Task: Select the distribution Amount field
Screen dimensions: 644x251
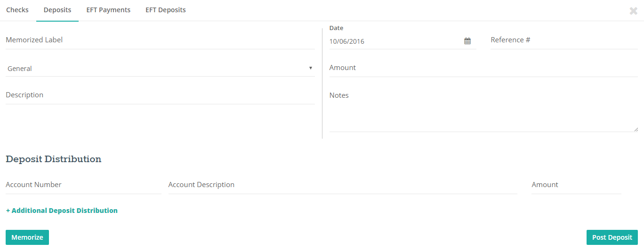Action: coord(576,185)
